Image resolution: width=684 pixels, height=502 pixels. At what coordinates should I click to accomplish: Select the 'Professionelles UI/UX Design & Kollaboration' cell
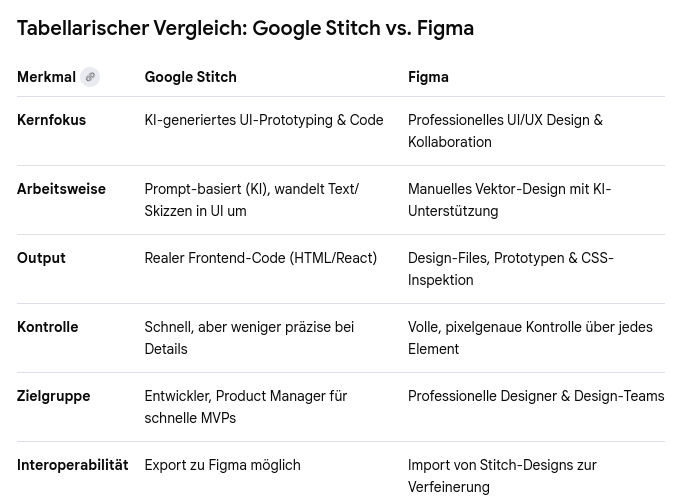coord(505,131)
